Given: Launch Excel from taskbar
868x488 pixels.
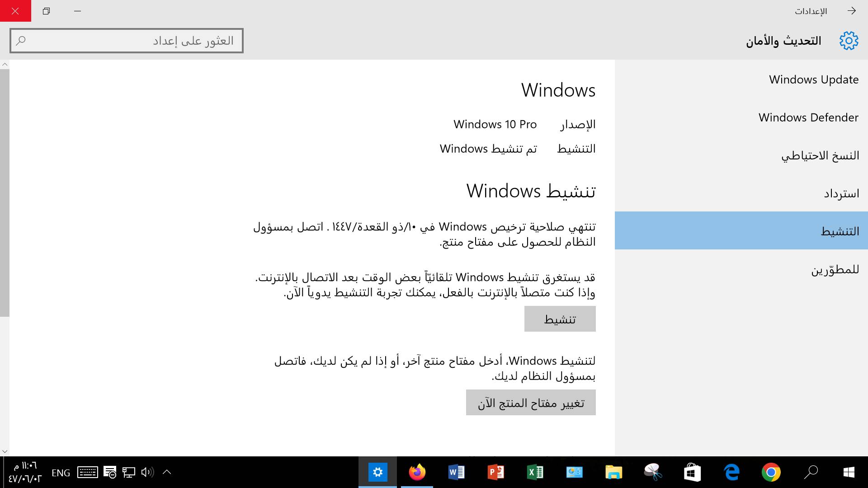Looking at the screenshot, I should 535,472.
